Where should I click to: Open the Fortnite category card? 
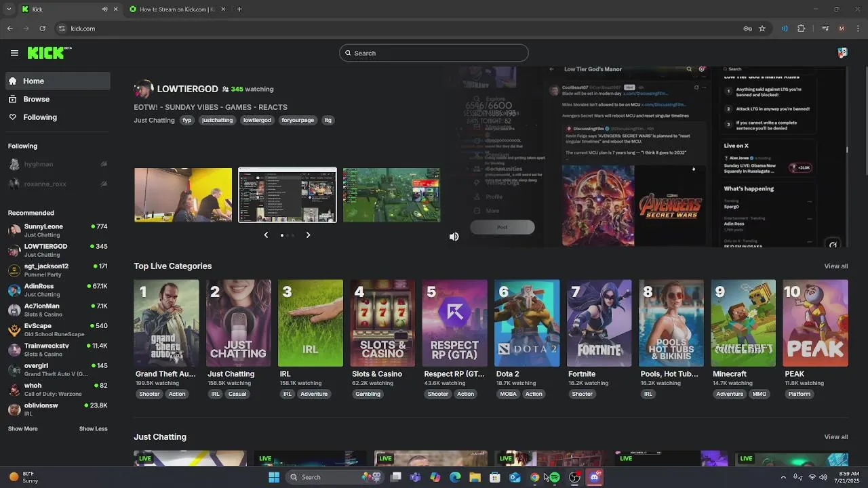599,323
